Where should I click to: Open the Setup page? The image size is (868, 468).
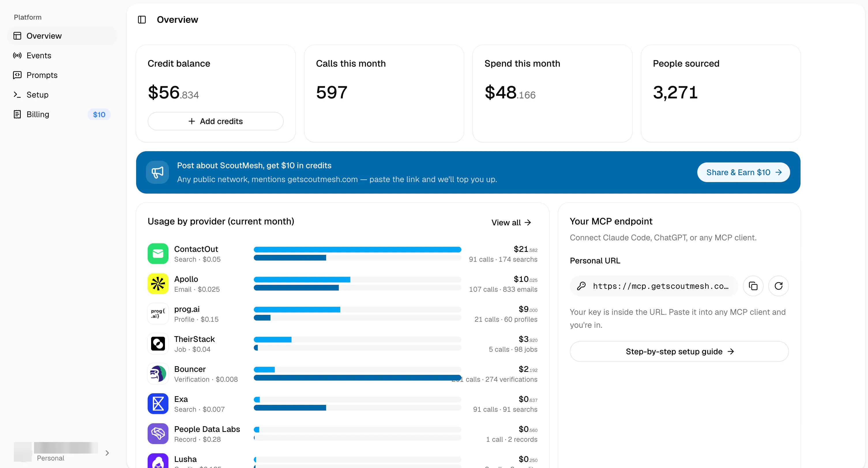pyautogui.click(x=62, y=94)
